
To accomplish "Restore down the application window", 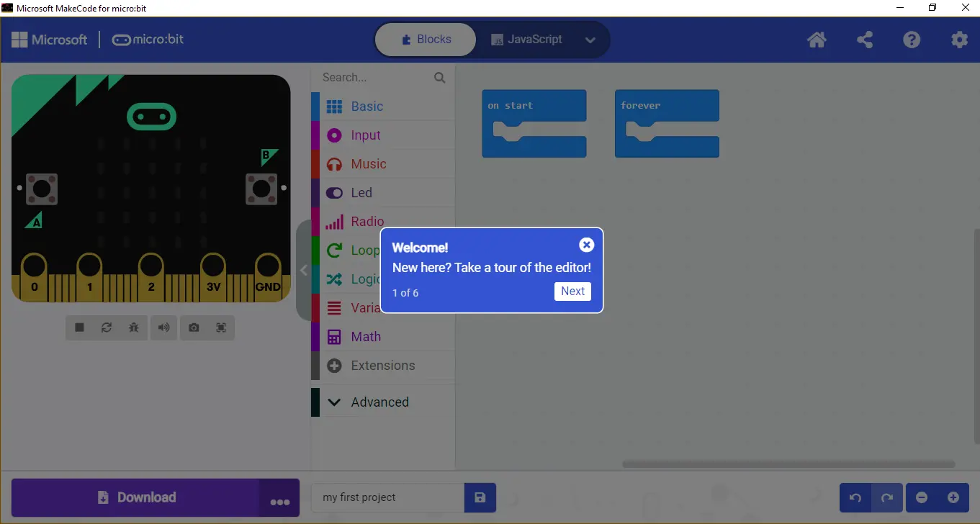I will 932,7.
